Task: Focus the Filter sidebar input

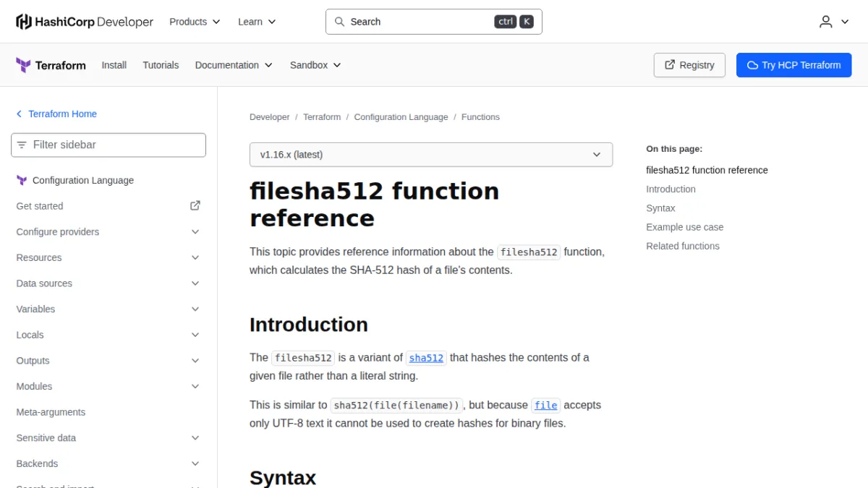Action: pos(109,145)
